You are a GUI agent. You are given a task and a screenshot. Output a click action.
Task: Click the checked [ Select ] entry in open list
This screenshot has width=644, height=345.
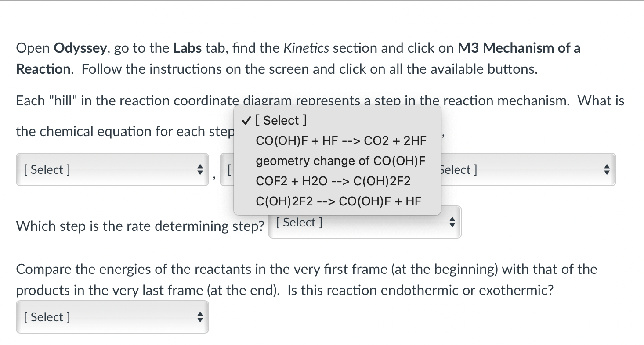point(281,120)
